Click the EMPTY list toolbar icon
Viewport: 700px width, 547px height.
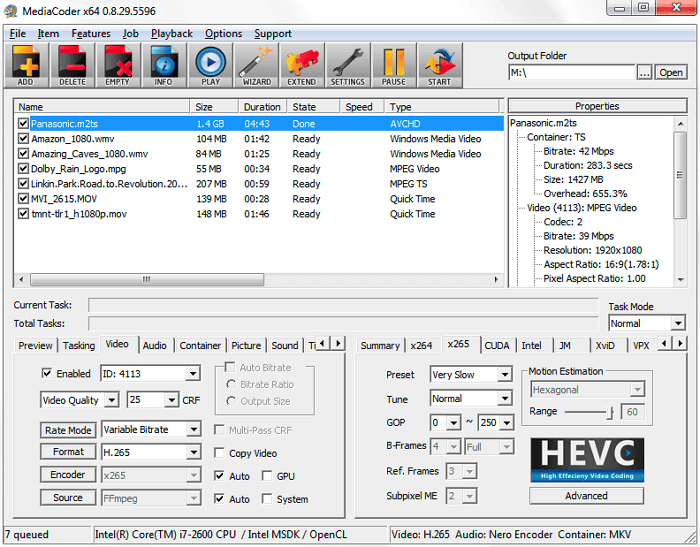tap(118, 66)
